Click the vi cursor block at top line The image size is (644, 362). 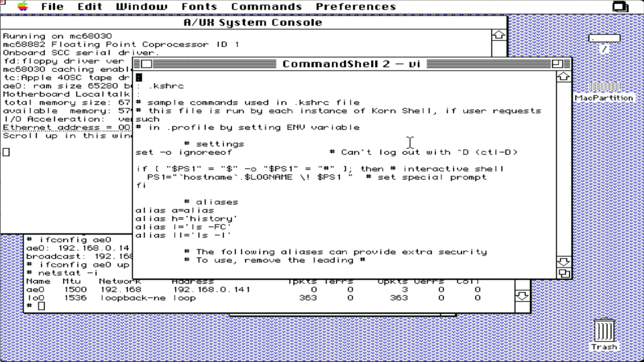click(x=140, y=77)
